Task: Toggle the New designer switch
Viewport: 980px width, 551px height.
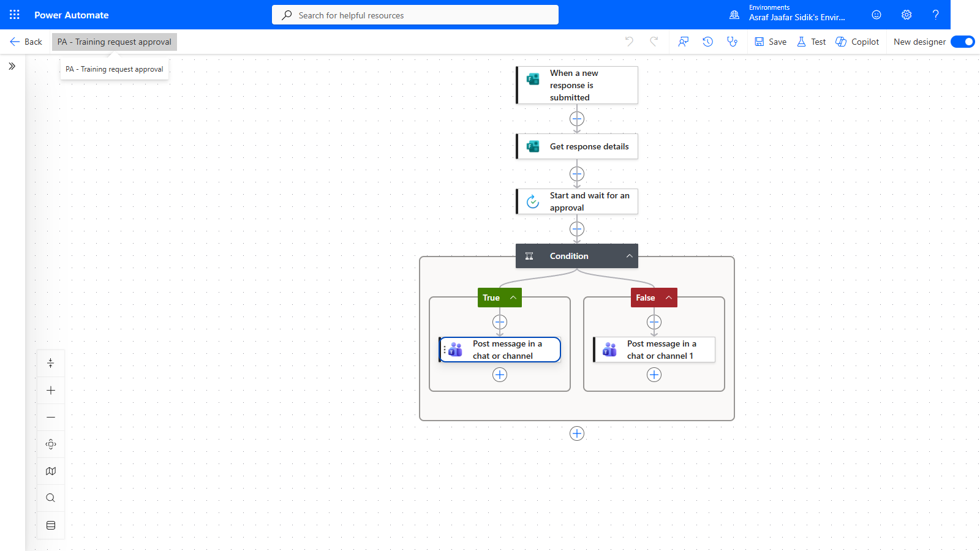Action: coord(963,42)
